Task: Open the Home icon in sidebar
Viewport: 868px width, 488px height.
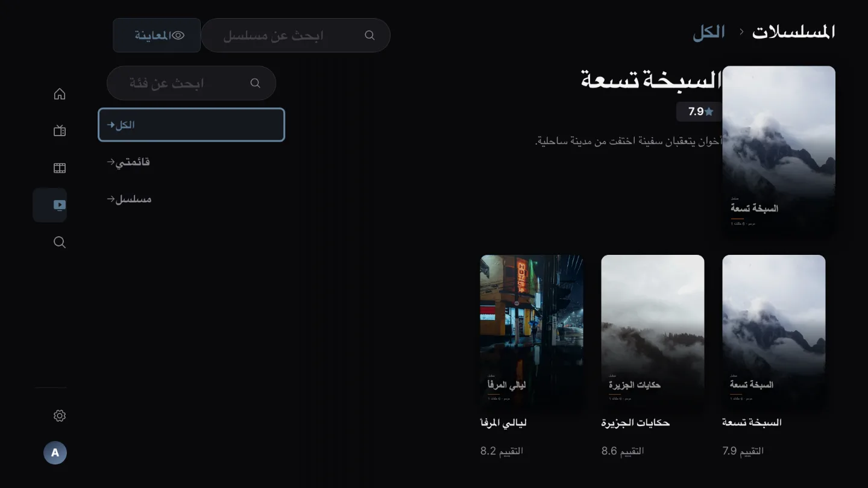Action: [x=59, y=94]
